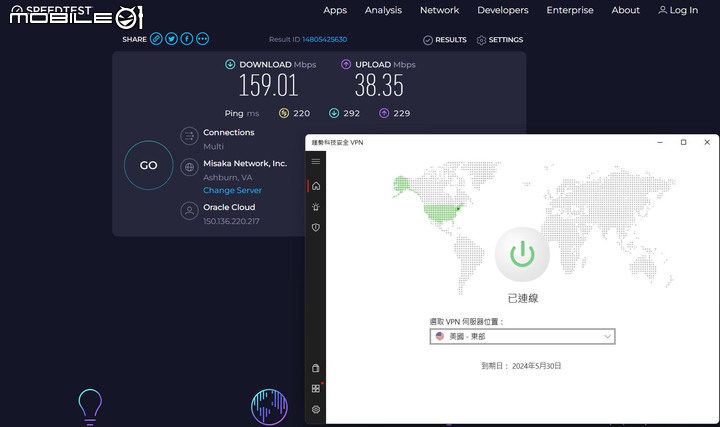Click the Misaka Network, Inc. server name

coord(245,163)
